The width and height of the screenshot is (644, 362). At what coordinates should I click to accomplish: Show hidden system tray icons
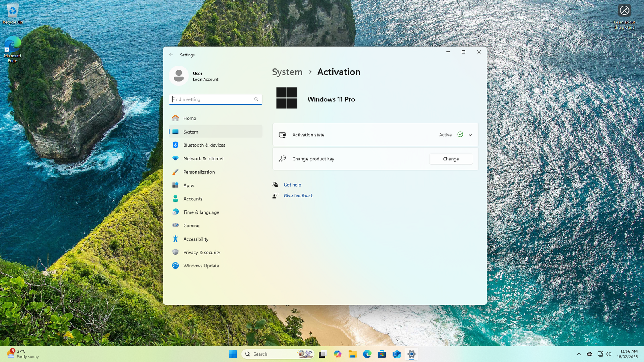(579, 354)
